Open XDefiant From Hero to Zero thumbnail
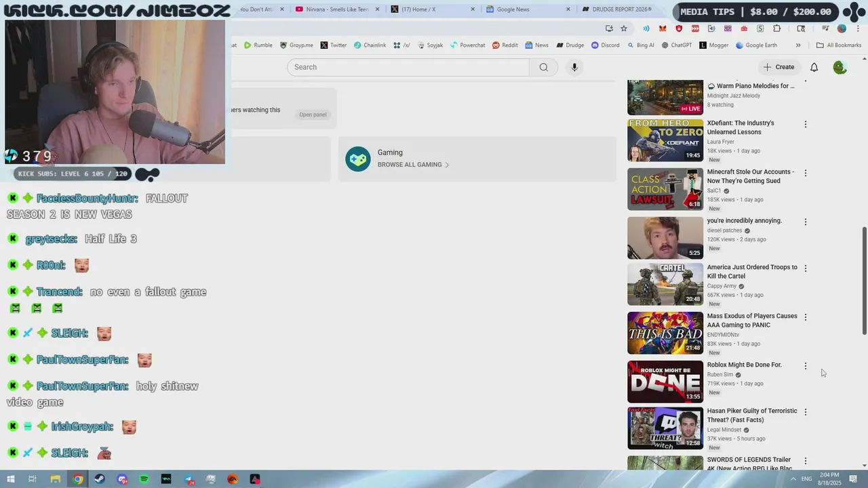 tap(665, 140)
